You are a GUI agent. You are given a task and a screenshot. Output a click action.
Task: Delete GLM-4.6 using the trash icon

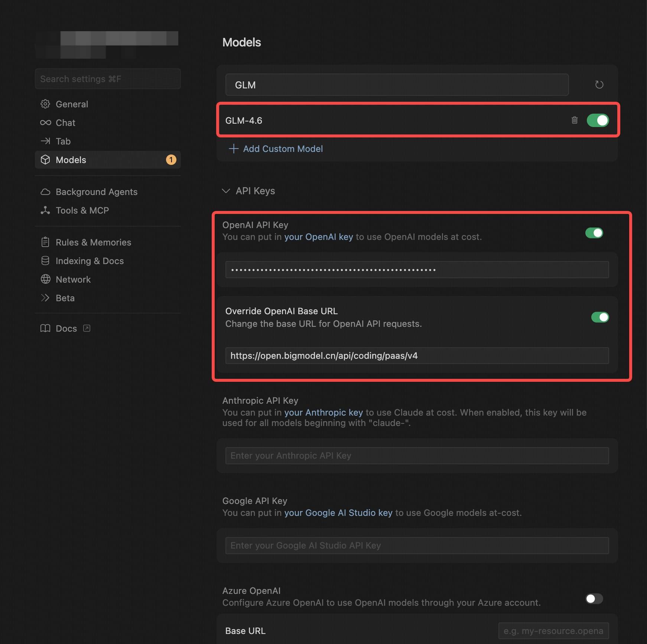[574, 120]
